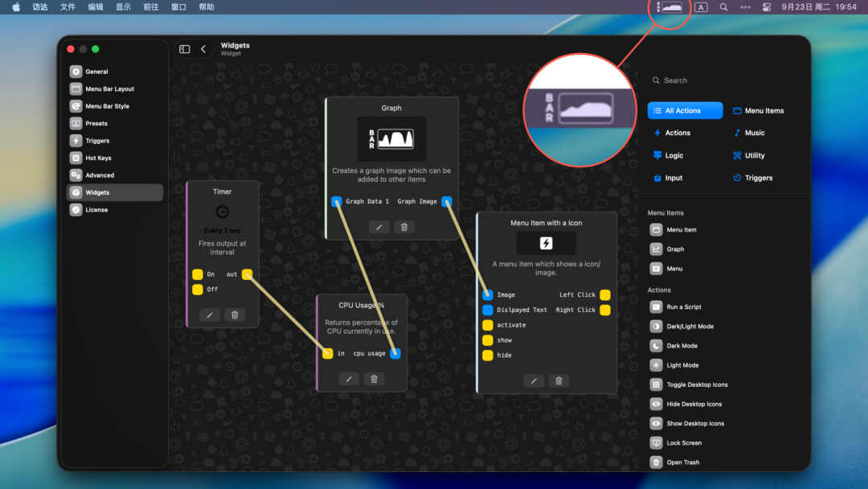Image resolution: width=868 pixels, height=489 pixels.
Task: Trash the Menu Item with a Icon node
Action: (x=559, y=381)
